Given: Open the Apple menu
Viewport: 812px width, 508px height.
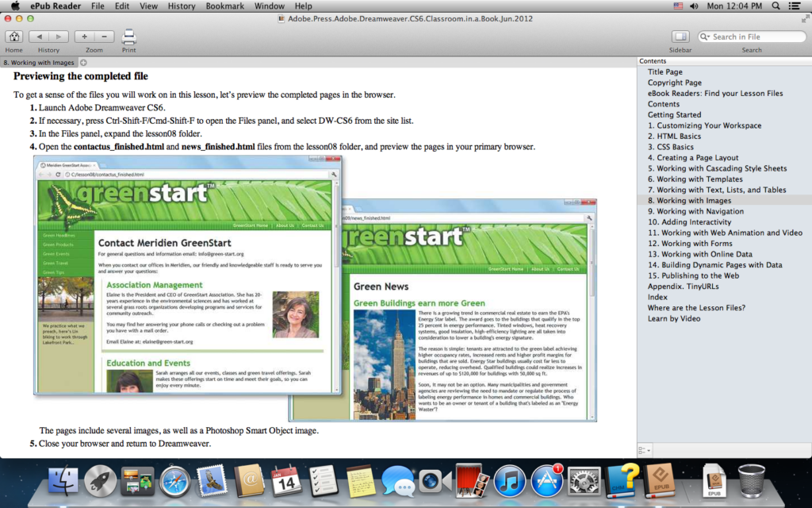Looking at the screenshot, I should click(15, 6).
